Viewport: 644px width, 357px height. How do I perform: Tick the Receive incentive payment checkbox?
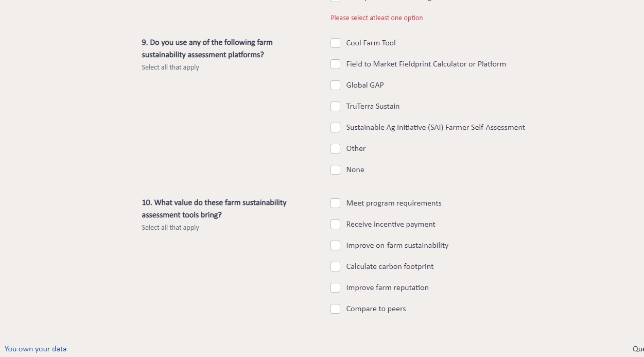[x=335, y=224]
